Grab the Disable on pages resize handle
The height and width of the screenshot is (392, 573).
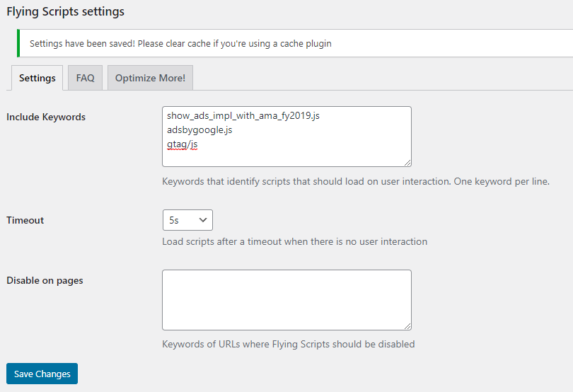click(x=407, y=326)
